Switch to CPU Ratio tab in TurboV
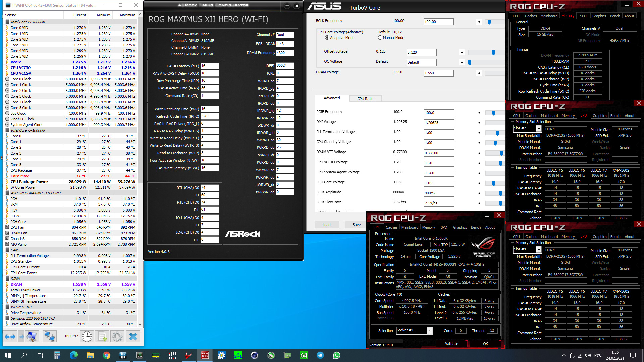This screenshot has width=644, height=362. click(365, 99)
